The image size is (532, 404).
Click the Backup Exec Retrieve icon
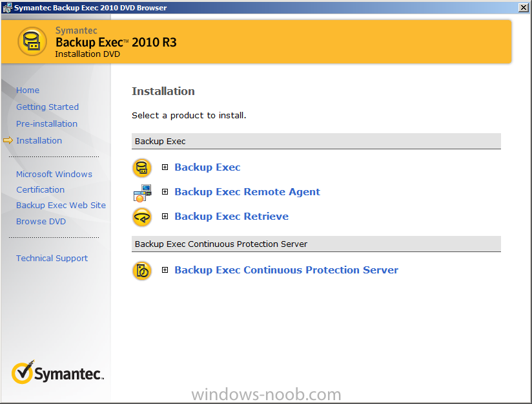pyautogui.click(x=142, y=217)
